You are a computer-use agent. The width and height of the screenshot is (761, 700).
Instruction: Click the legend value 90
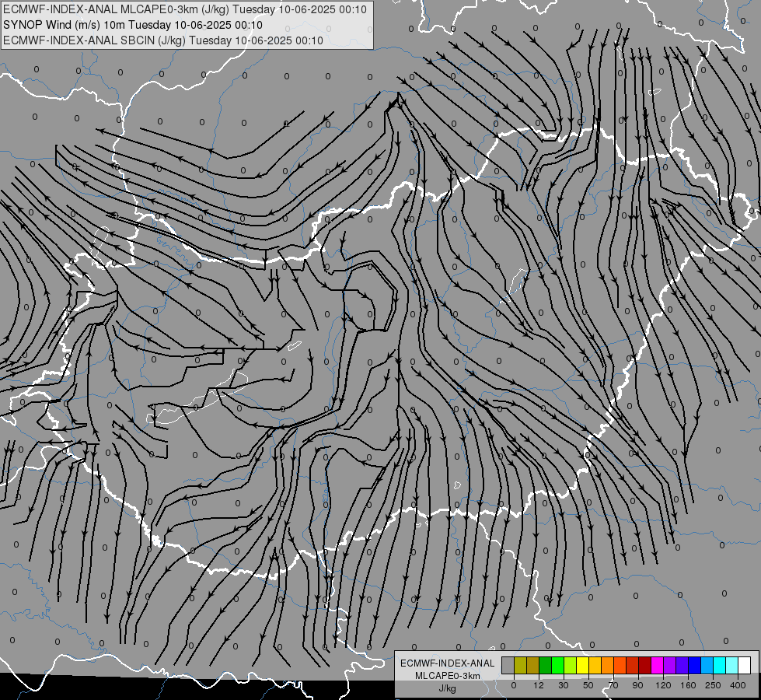(x=637, y=685)
